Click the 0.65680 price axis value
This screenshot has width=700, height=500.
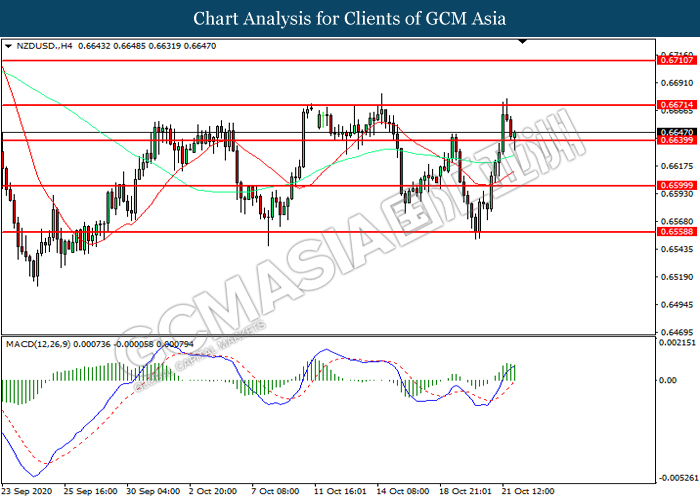point(676,221)
